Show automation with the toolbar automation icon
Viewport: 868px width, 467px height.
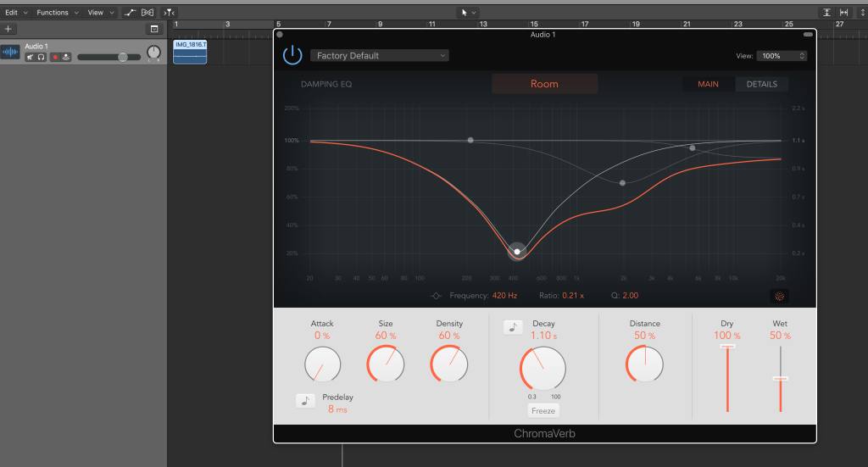point(129,13)
